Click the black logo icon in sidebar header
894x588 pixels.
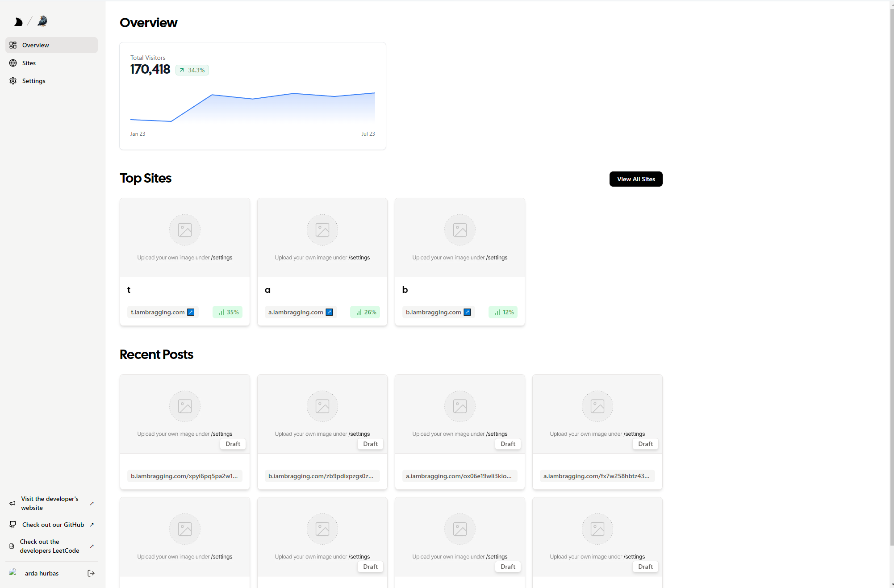[x=18, y=22]
